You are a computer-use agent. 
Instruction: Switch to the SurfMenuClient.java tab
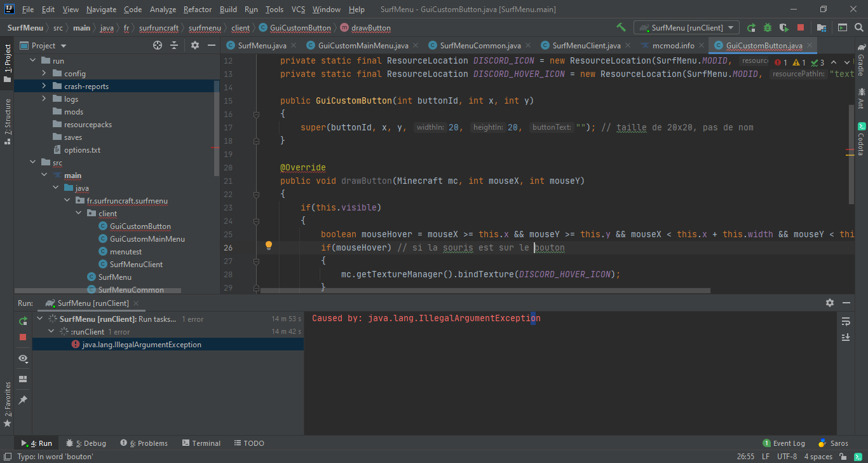[x=586, y=46]
